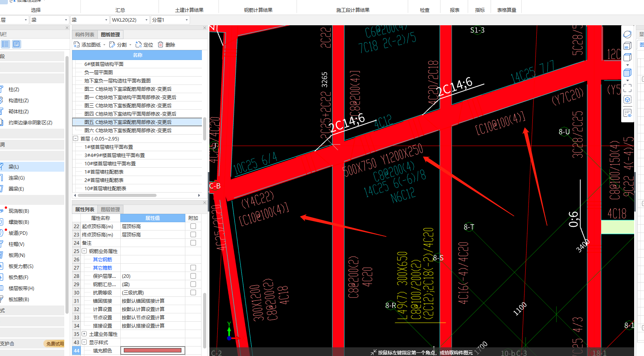Switch to 图纸管理 tab
This screenshot has height=356, width=644.
point(110,35)
